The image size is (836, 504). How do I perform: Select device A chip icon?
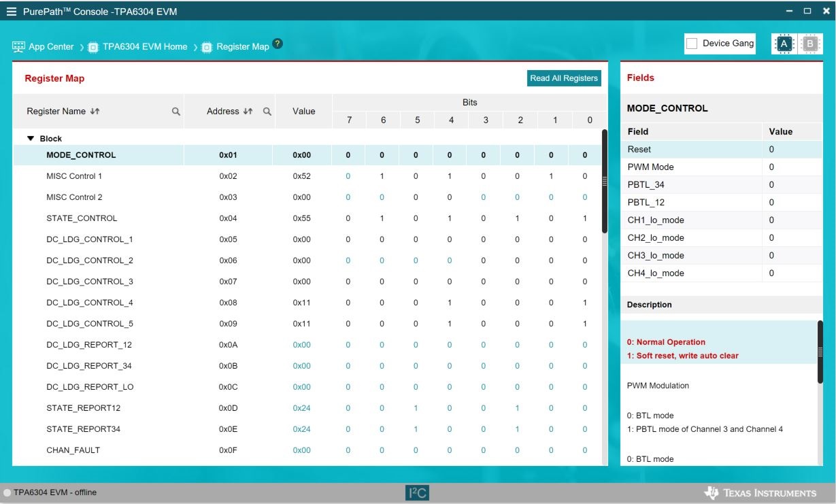[784, 44]
